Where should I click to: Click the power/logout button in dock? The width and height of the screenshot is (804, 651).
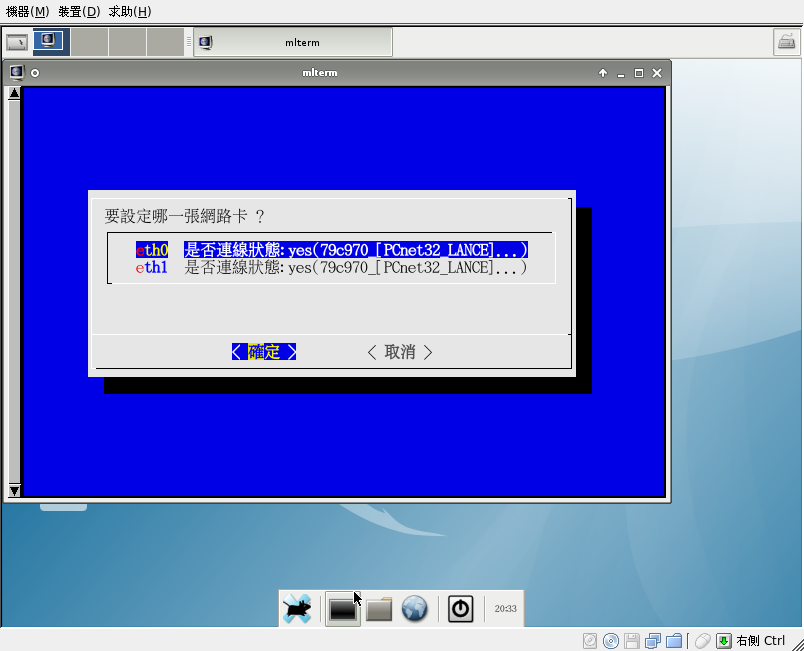coord(460,609)
